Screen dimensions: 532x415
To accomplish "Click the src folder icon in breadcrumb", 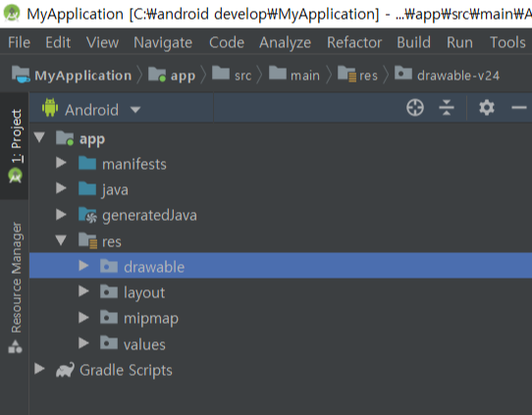I will click(221, 73).
